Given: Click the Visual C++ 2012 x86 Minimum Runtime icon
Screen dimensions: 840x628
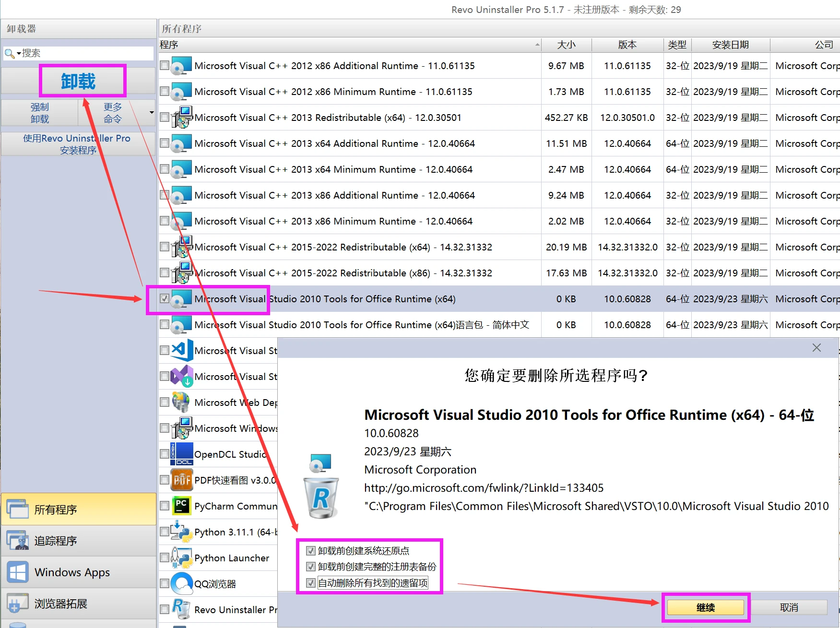Looking at the screenshot, I should coord(182,92).
